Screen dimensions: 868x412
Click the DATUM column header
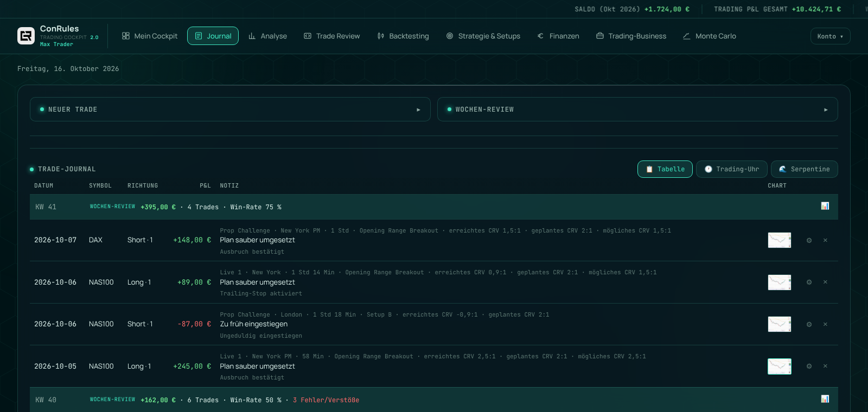pyautogui.click(x=44, y=186)
